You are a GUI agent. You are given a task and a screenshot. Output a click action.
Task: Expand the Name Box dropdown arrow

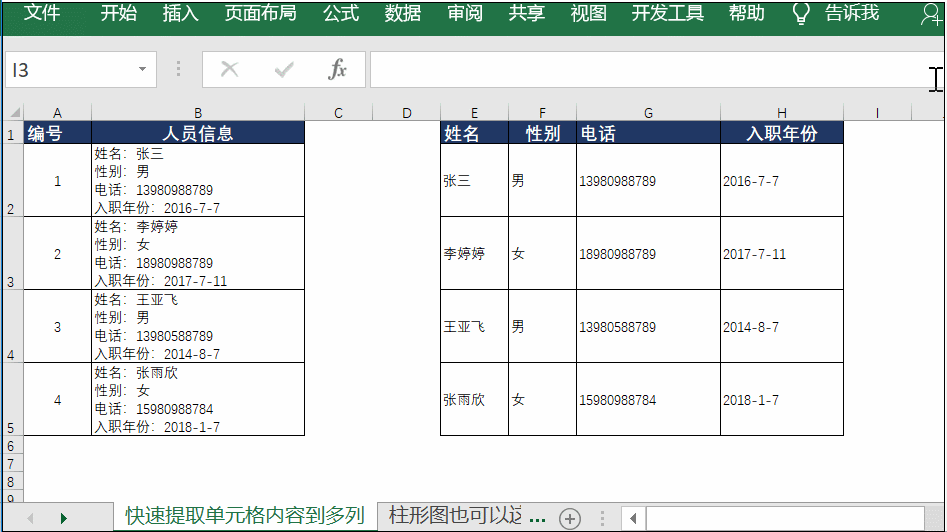143,69
